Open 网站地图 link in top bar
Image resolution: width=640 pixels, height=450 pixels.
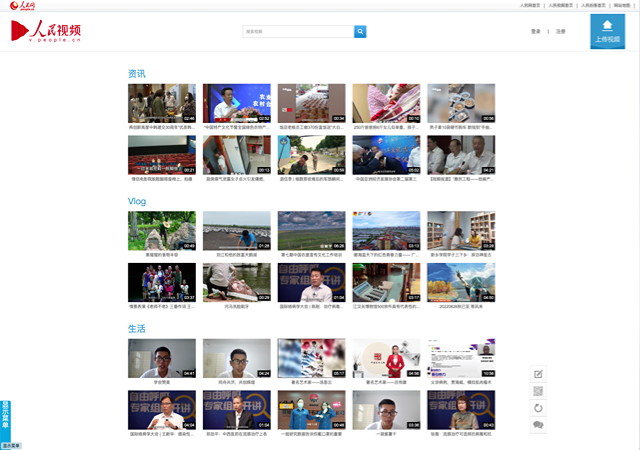click(622, 5)
